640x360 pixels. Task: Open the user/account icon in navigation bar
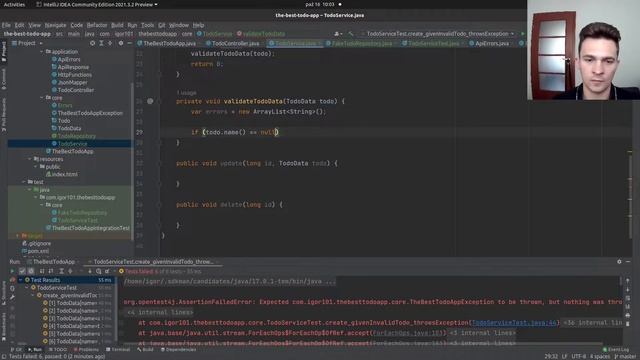(x=337, y=34)
